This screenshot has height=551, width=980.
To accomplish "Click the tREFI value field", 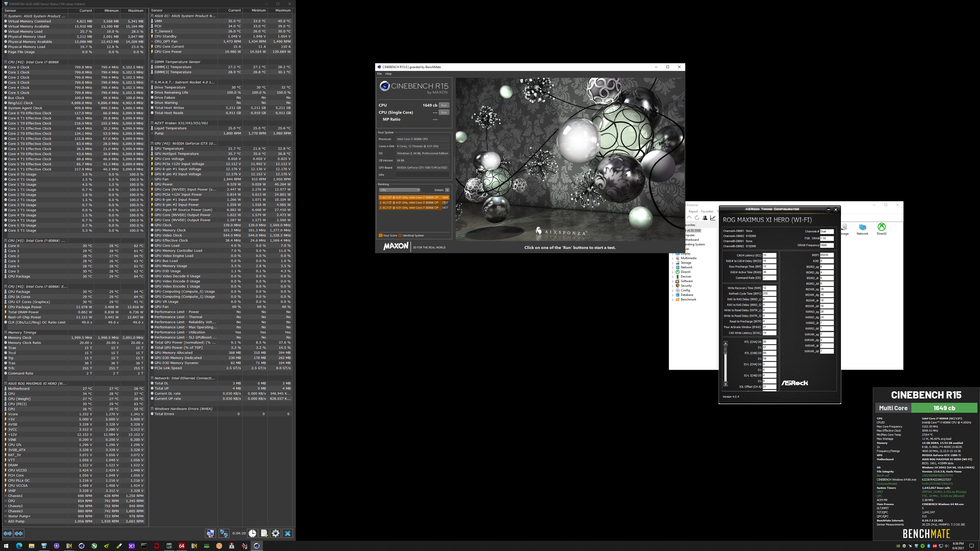I will [827, 255].
